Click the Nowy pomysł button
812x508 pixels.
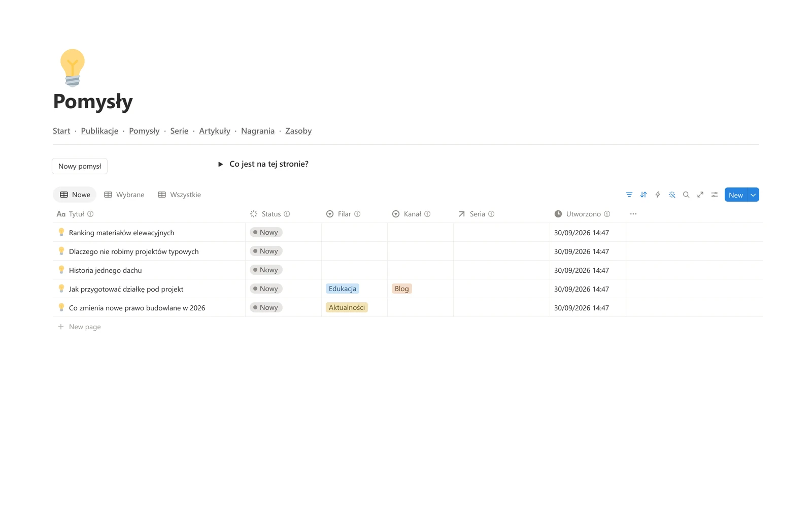(x=80, y=166)
